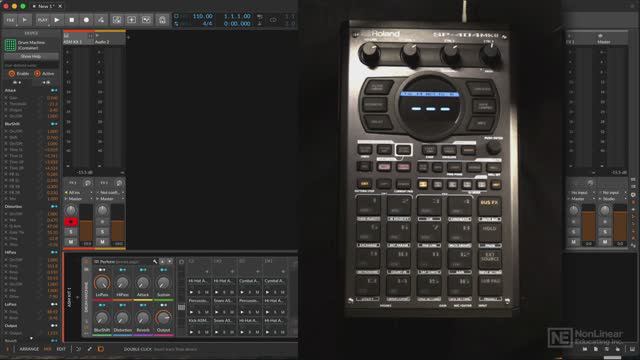Adjust ASM Kit 1 volume fader

(86, 223)
